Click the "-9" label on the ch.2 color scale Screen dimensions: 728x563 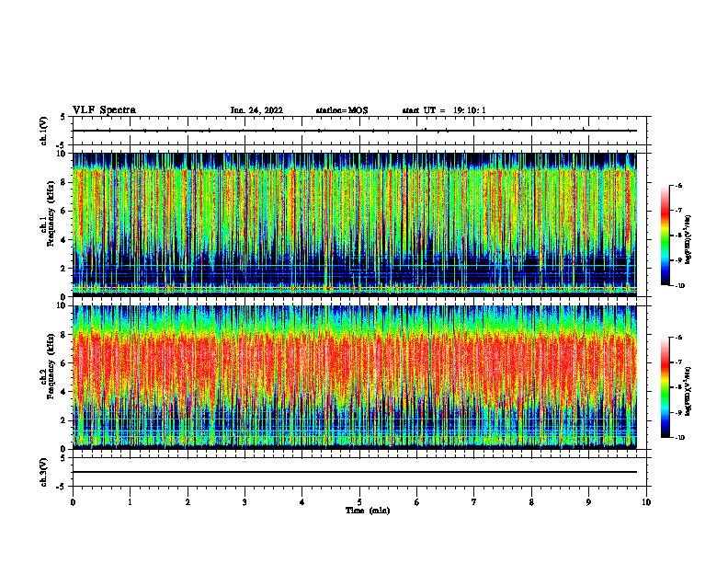pos(677,412)
